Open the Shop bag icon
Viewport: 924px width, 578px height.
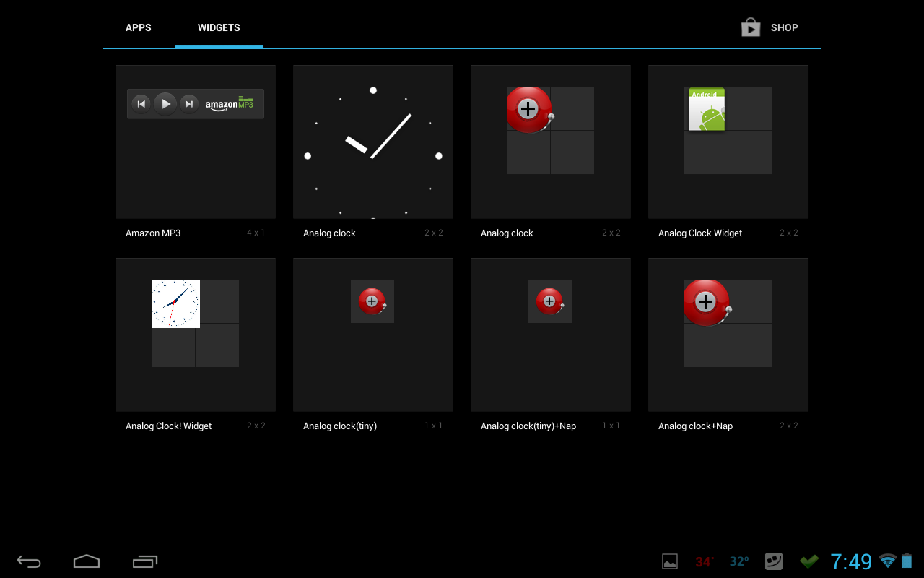pyautogui.click(x=750, y=27)
